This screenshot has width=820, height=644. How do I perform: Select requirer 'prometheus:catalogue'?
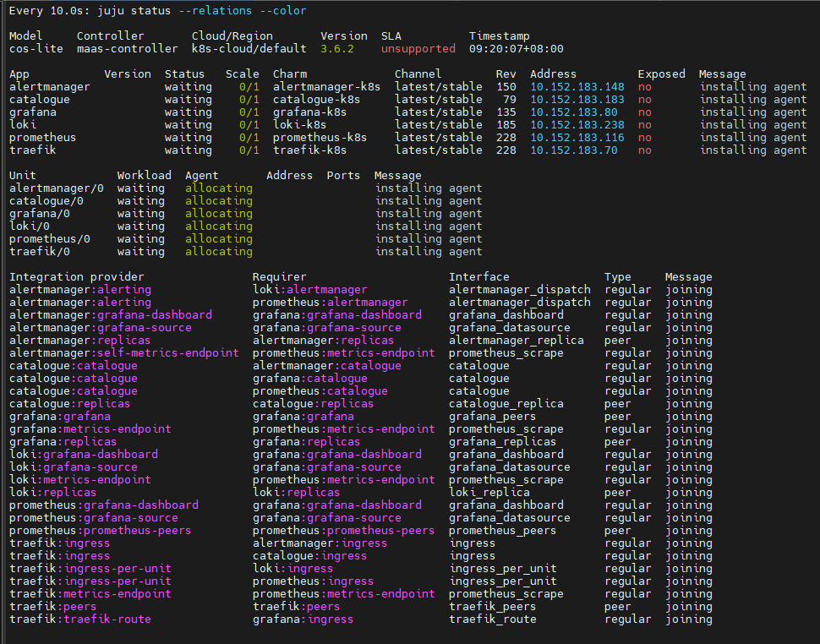click(320, 391)
